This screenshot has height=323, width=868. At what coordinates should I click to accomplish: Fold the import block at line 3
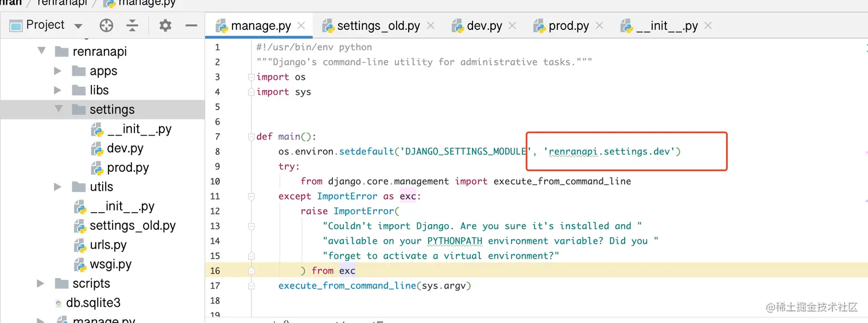click(x=251, y=77)
